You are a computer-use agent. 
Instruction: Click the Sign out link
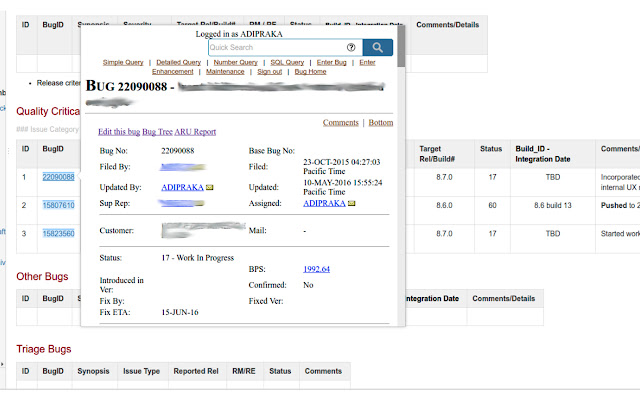(269, 72)
